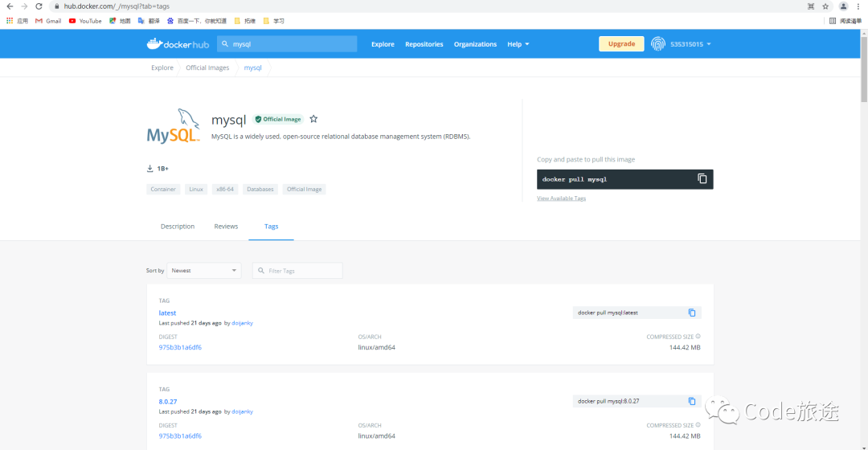
Task: Expand the 535315015 account dropdown
Action: tap(690, 44)
